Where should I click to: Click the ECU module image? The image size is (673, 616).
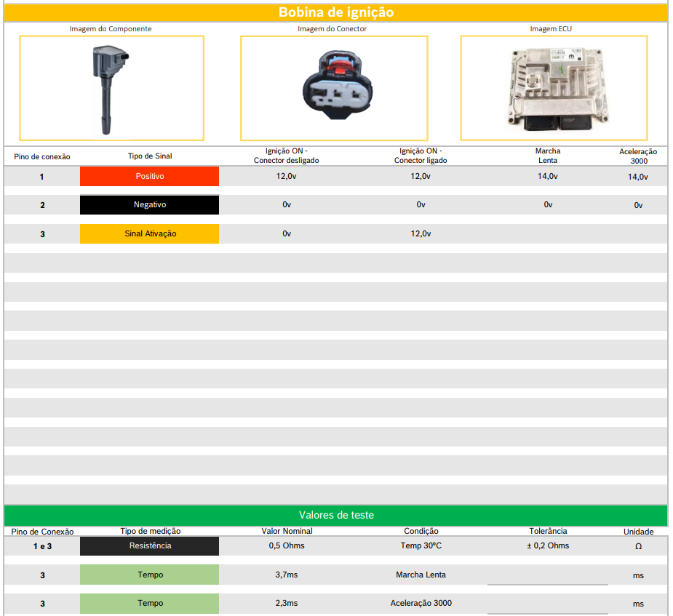click(x=554, y=89)
